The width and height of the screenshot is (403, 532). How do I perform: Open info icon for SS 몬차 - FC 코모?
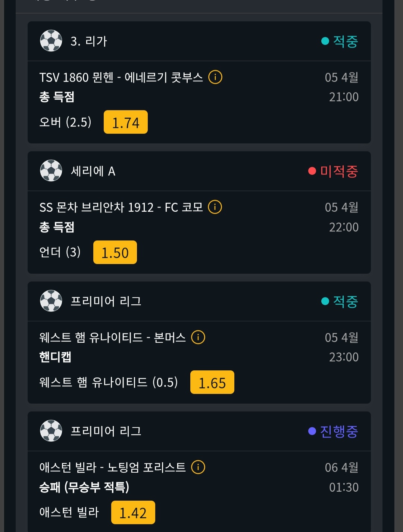click(x=215, y=207)
